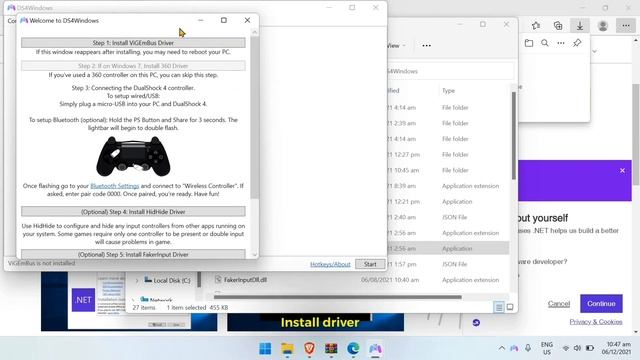Image resolution: width=640 pixels, height=360 pixels.
Task: Click the DualShock 4 controller image
Action: 133,156
